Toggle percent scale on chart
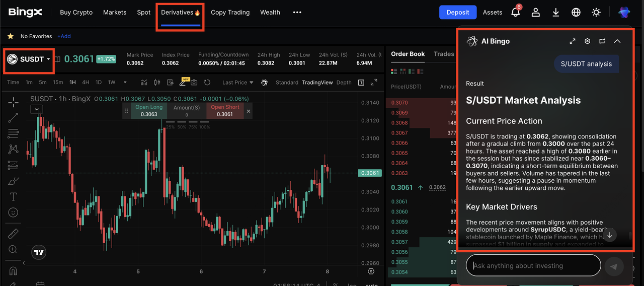The height and width of the screenshot is (286, 644). (x=336, y=285)
